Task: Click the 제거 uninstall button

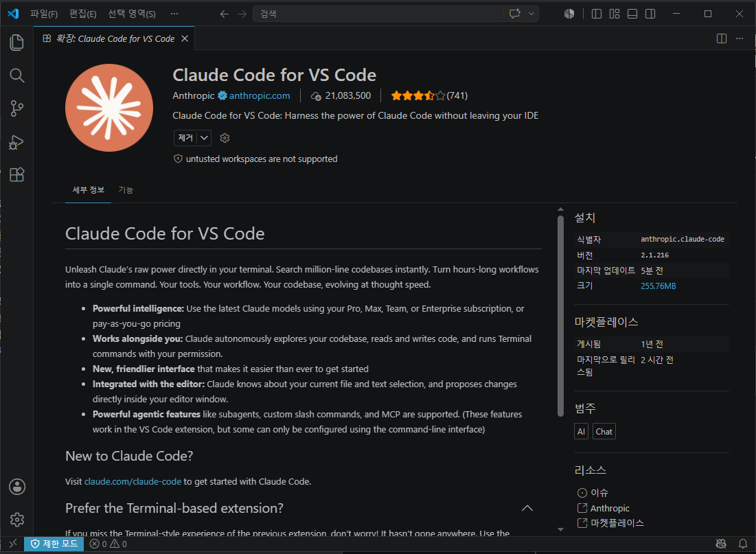Action: pyautogui.click(x=185, y=138)
